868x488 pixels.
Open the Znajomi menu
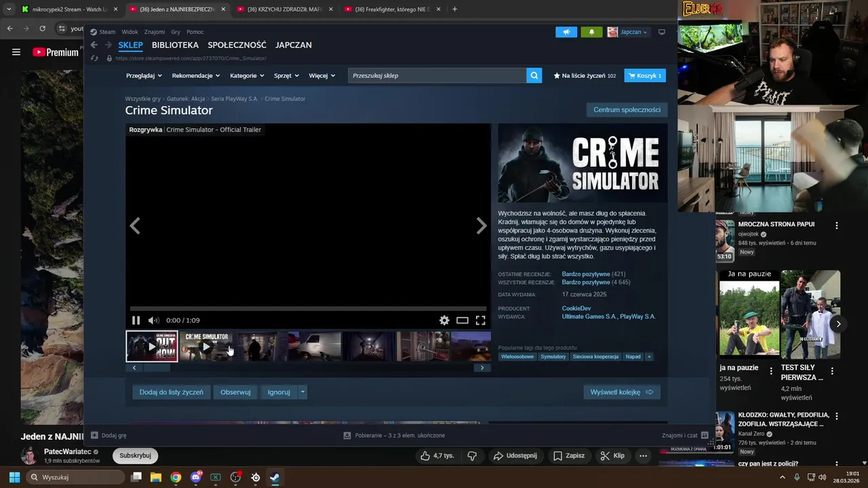[x=155, y=32]
